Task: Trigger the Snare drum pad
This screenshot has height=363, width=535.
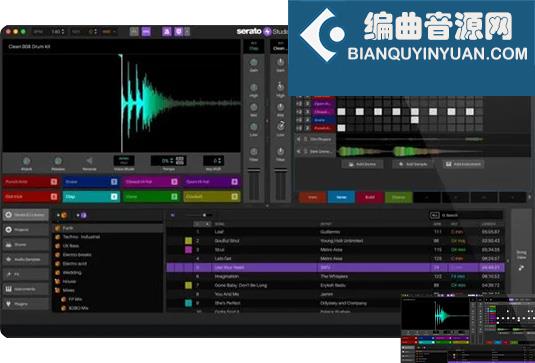Action: click(x=91, y=182)
